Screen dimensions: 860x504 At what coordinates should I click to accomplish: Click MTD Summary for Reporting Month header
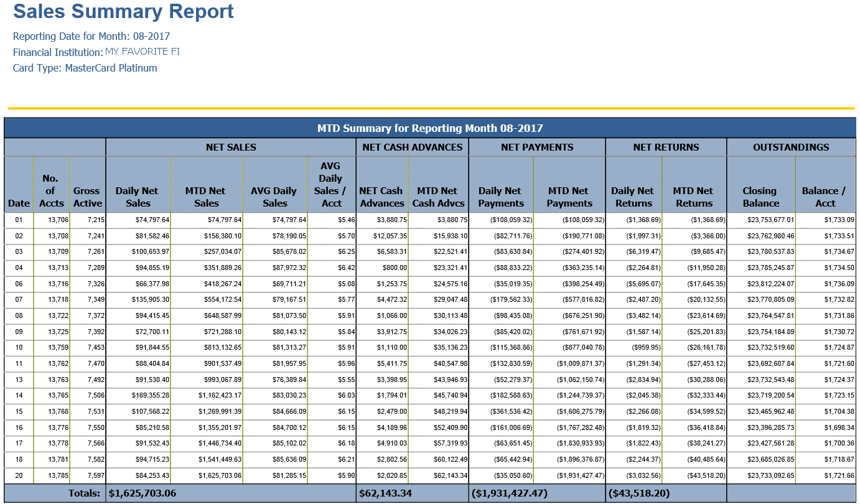point(430,128)
